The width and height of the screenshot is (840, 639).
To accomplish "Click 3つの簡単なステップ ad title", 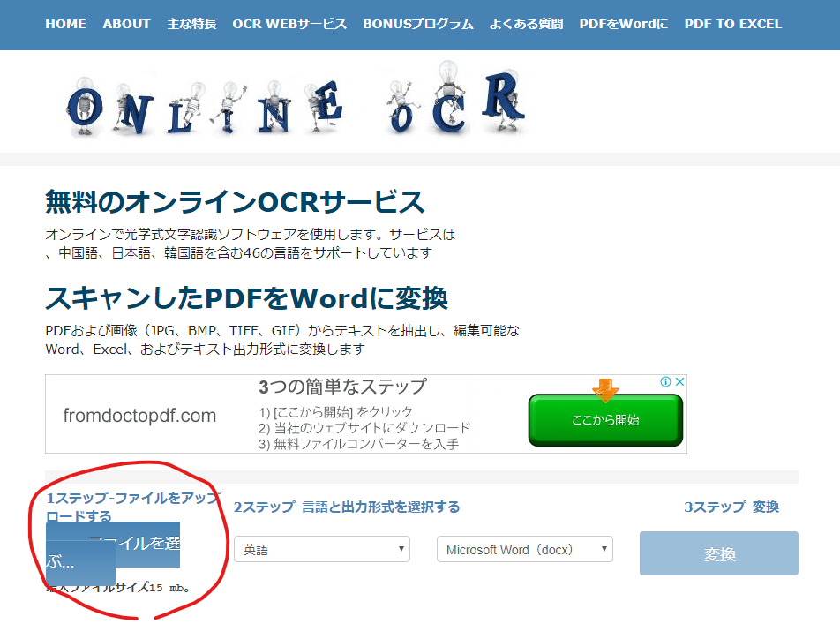I will (343, 387).
